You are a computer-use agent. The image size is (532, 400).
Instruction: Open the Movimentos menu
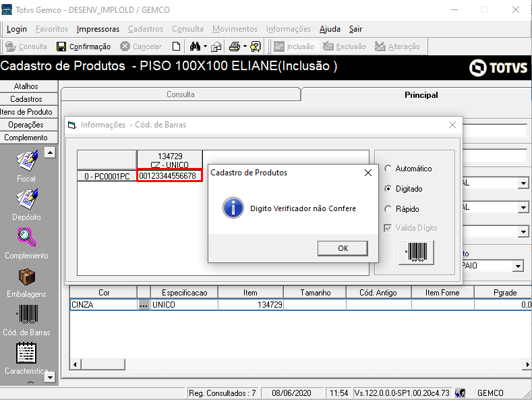pos(235,29)
